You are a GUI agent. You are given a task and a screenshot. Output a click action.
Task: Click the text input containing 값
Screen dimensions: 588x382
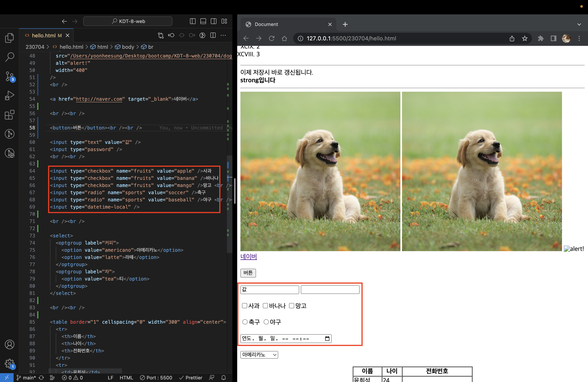270,289
